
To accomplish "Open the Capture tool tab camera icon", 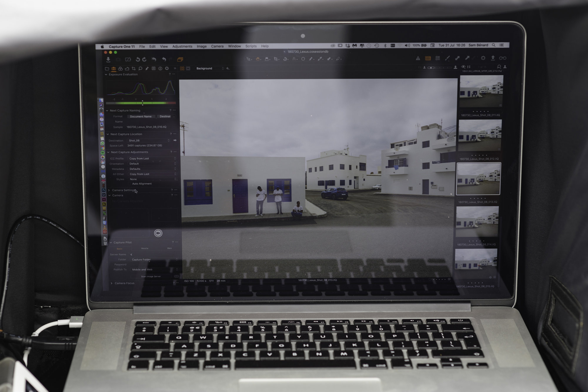I will [x=113, y=69].
